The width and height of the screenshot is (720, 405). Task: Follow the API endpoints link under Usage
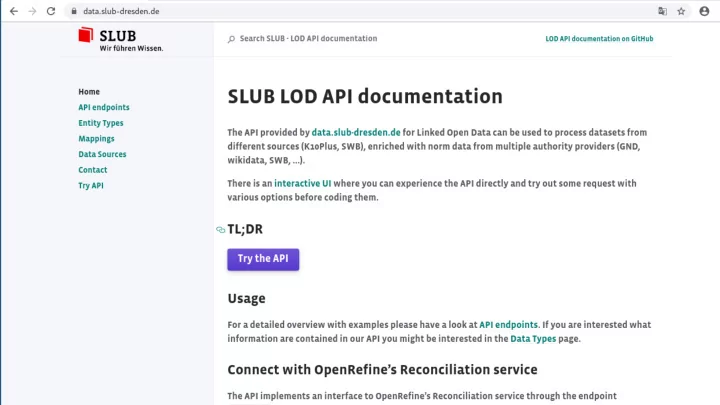coord(508,325)
